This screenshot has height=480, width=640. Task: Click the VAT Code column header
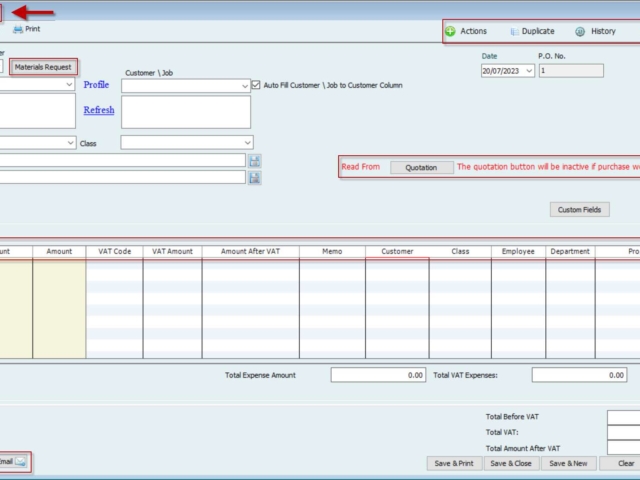[114, 251]
